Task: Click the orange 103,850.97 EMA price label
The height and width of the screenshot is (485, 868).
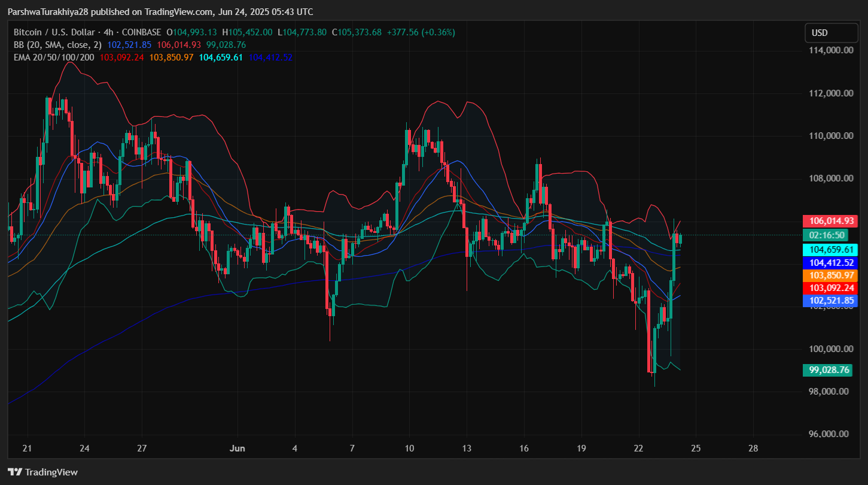Action: (830, 275)
